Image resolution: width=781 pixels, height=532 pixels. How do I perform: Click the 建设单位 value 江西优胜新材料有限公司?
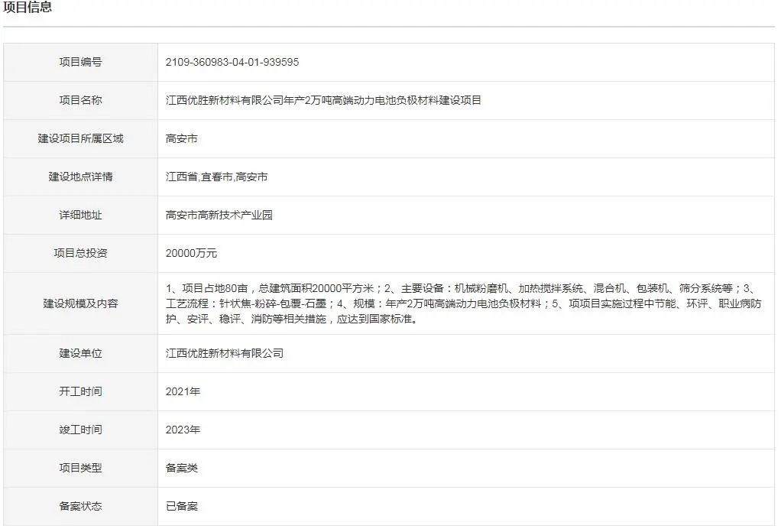pyautogui.click(x=224, y=353)
